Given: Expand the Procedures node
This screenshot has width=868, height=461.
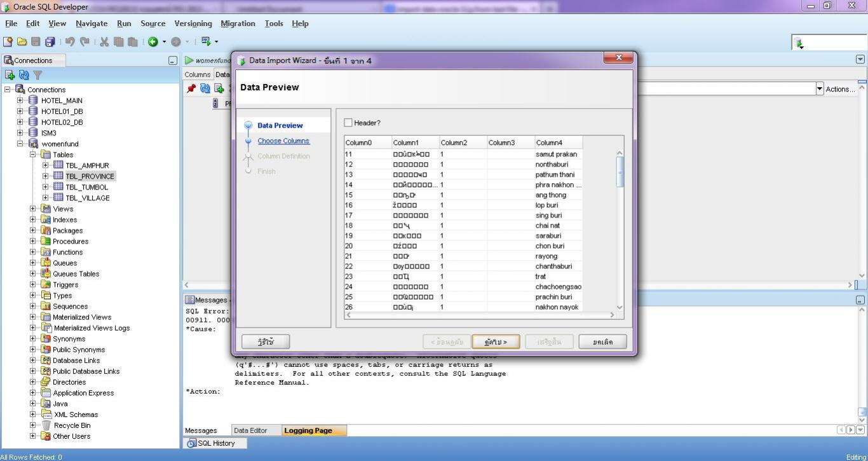Looking at the screenshot, I should pos(33,241).
